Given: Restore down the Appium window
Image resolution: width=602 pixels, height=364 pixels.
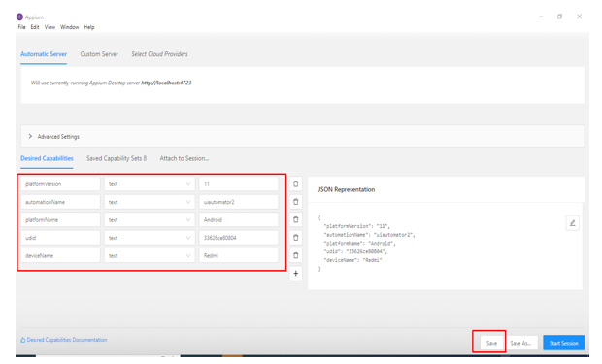Looking at the screenshot, I should [x=560, y=17].
